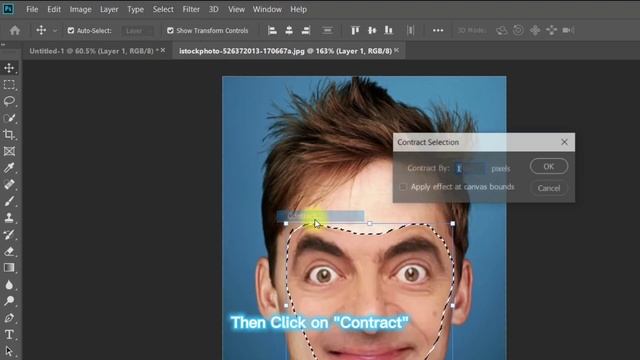This screenshot has width=640, height=360.
Task: Align left edges in options bar
Action: pos(272,30)
